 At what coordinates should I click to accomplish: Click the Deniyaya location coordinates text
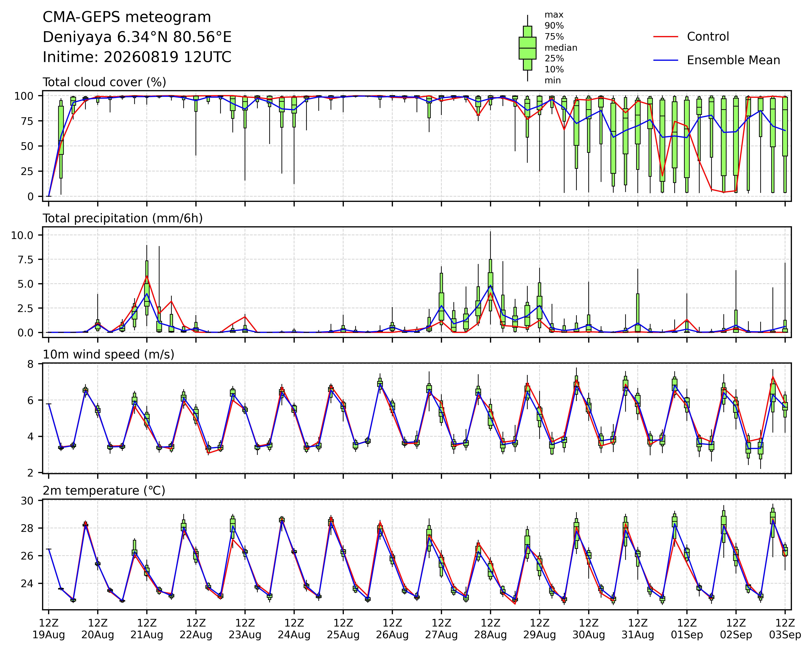point(137,37)
